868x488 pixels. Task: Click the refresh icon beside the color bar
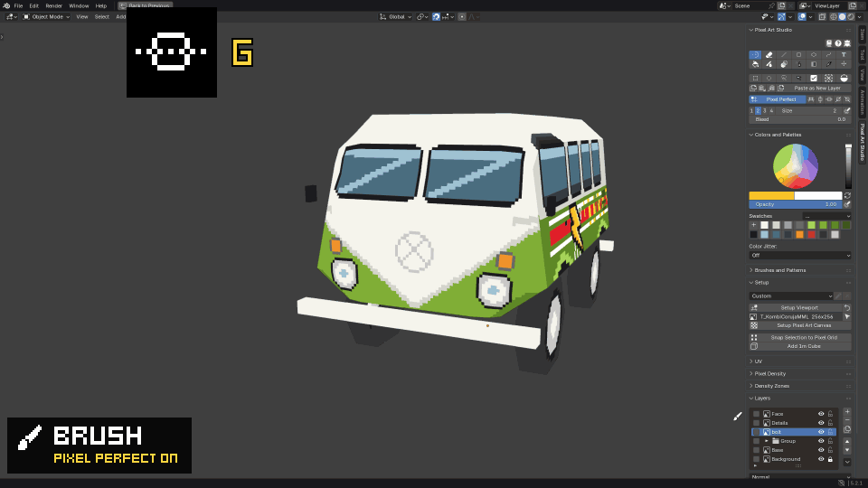click(847, 195)
